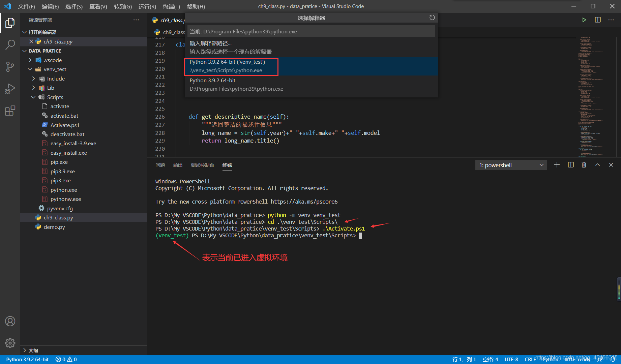Switch to the Problems panel tab
621x364 pixels.
tap(160, 165)
